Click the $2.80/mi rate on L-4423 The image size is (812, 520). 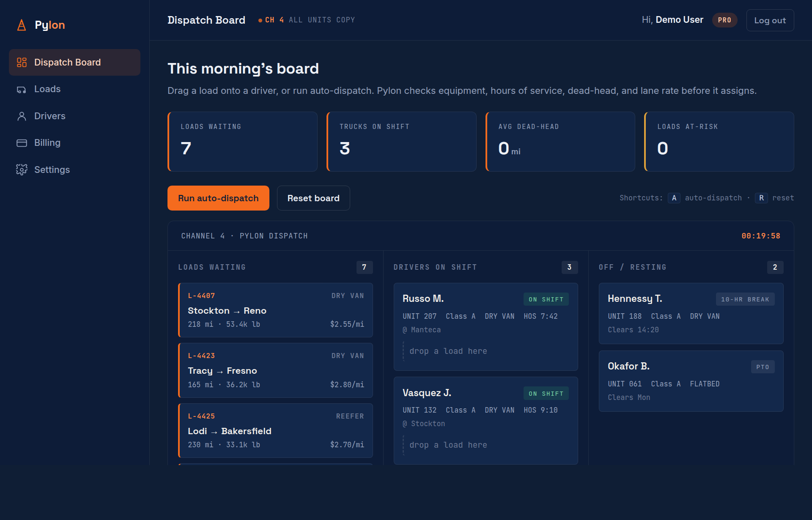point(347,385)
